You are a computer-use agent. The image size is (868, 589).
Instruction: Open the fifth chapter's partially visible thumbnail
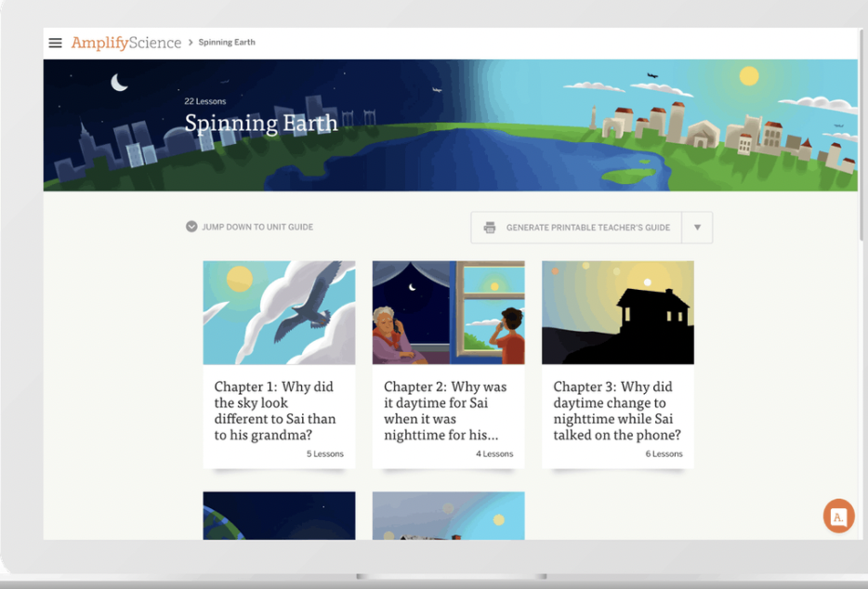tap(448, 516)
